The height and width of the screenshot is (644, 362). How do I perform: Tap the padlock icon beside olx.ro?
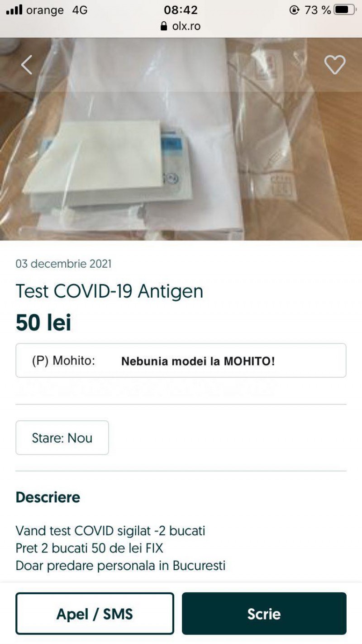coord(164,26)
